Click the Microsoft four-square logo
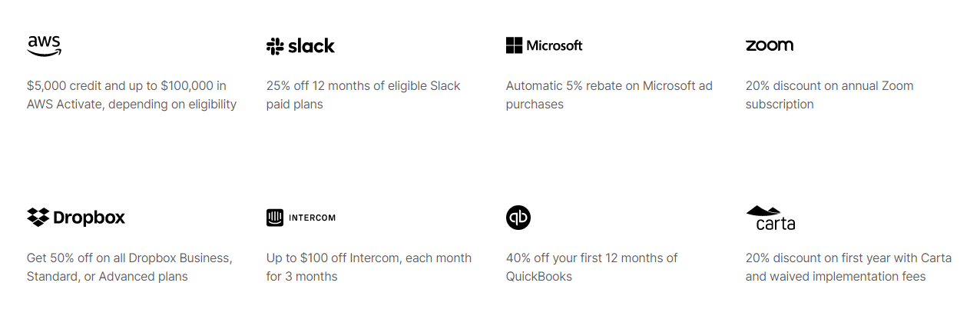The height and width of the screenshot is (316, 980). click(514, 45)
